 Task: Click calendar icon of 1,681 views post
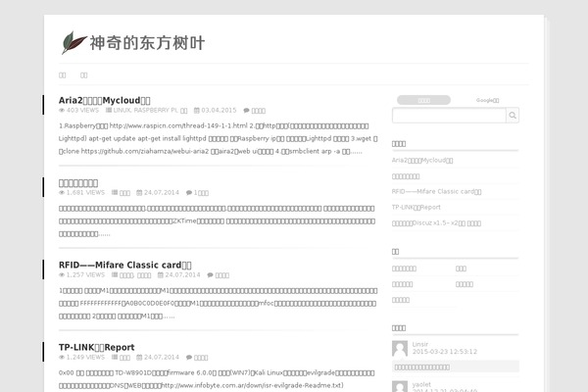pyautogui.click(x=139, y=193)
